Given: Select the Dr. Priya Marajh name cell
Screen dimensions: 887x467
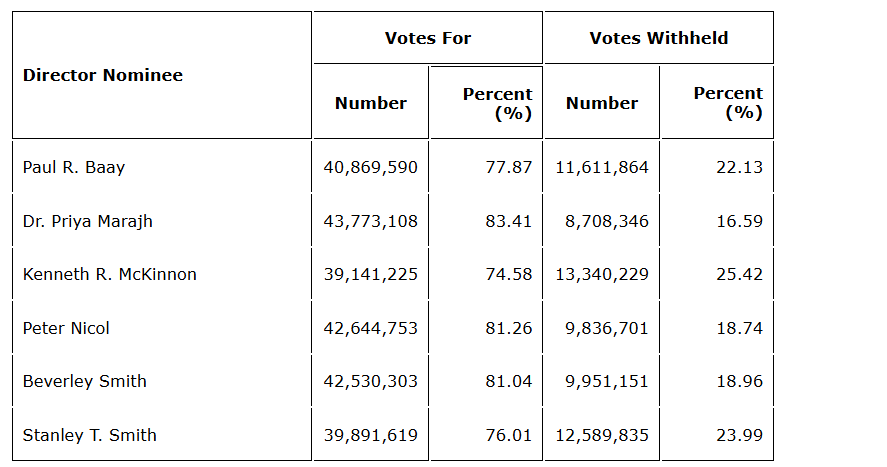Looking at the screenshot, I should pyautogui.click(x=88, y=221).
